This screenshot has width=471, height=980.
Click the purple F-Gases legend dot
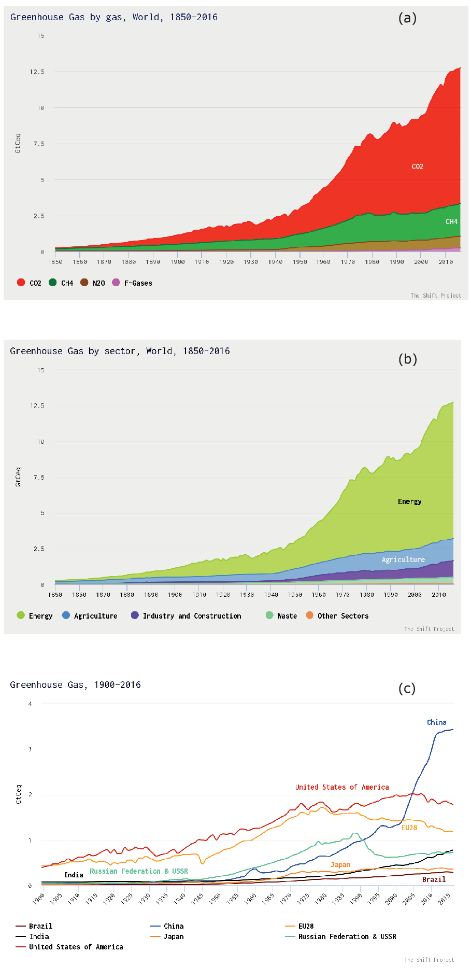point(116,283)
